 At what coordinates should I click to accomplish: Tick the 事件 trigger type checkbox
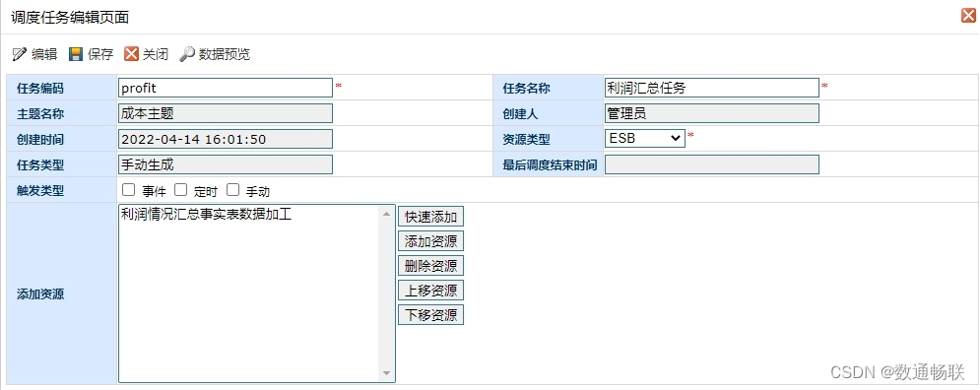coord(129,190)
